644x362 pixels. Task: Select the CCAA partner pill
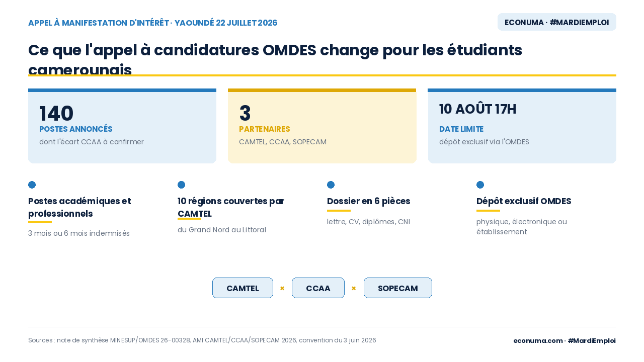coord(318,288)
